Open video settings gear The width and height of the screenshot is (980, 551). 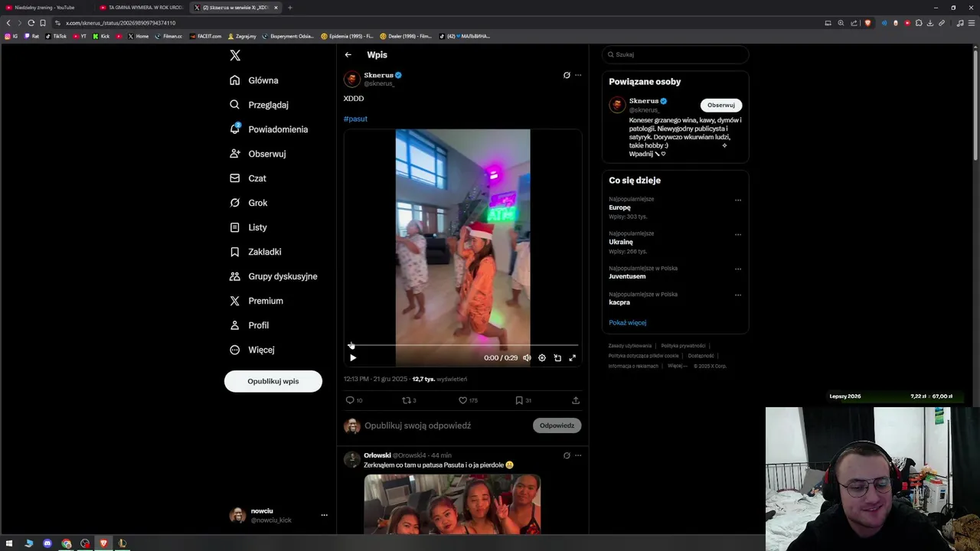[x=542, y=357]
